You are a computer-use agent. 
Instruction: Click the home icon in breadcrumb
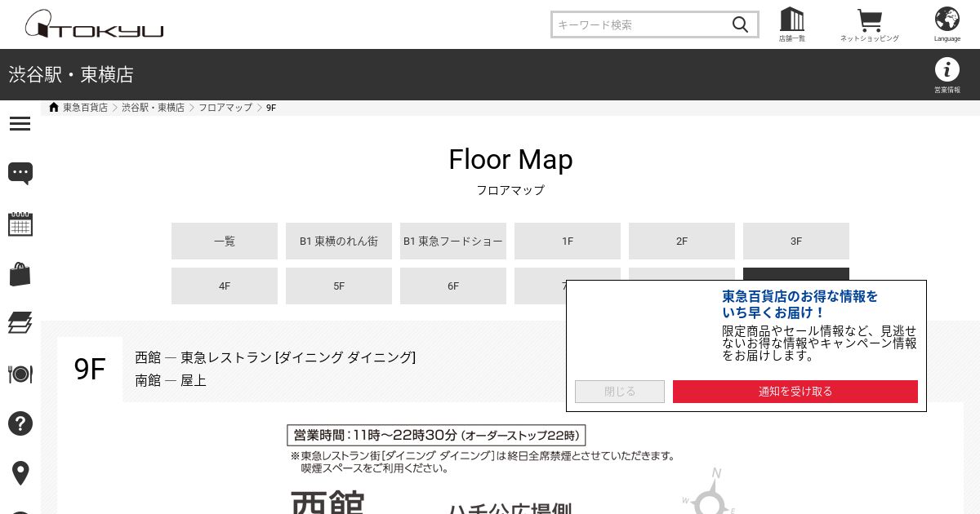click(x=54, y=108)
